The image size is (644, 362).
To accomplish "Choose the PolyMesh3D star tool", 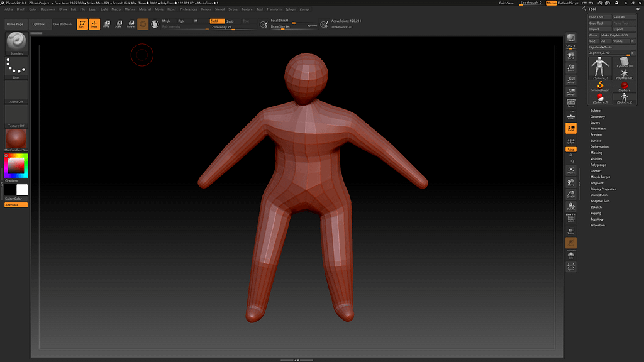I will [x=625, y=74].
